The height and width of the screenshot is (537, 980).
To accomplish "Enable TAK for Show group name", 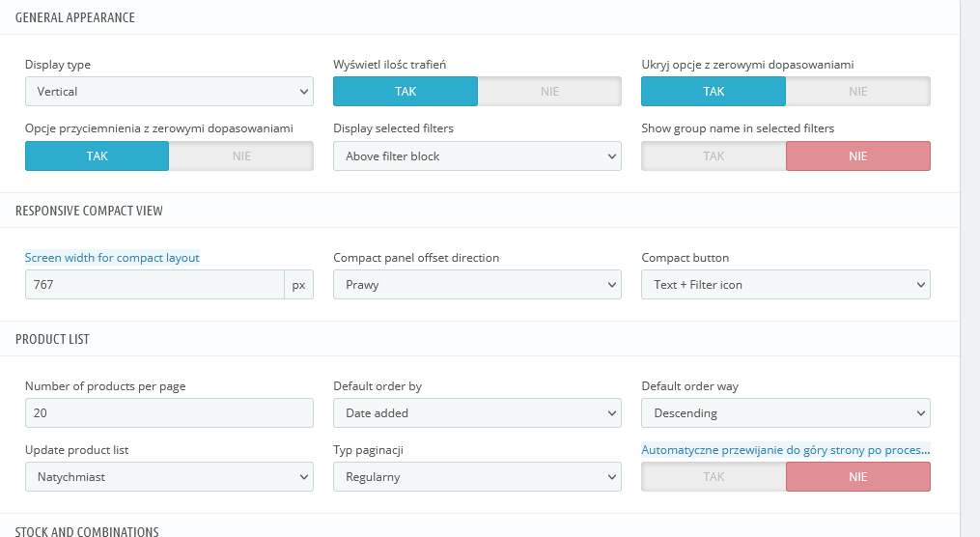I will click(x=714, y=156).
